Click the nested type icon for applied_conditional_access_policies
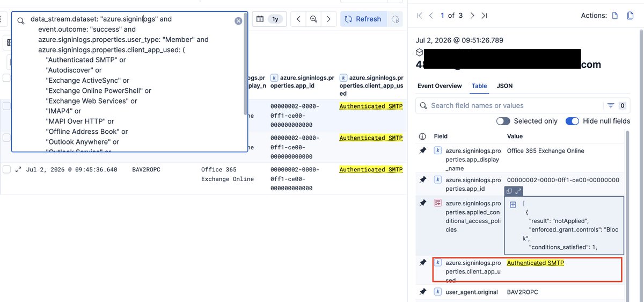The height and width of the screenshot is (302, 644). (x=438, y=203)
